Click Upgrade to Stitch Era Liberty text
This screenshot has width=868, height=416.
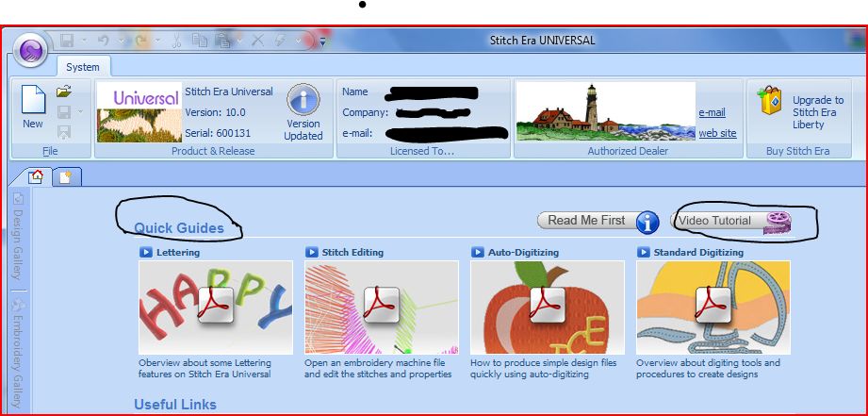[x=818, y=112]
